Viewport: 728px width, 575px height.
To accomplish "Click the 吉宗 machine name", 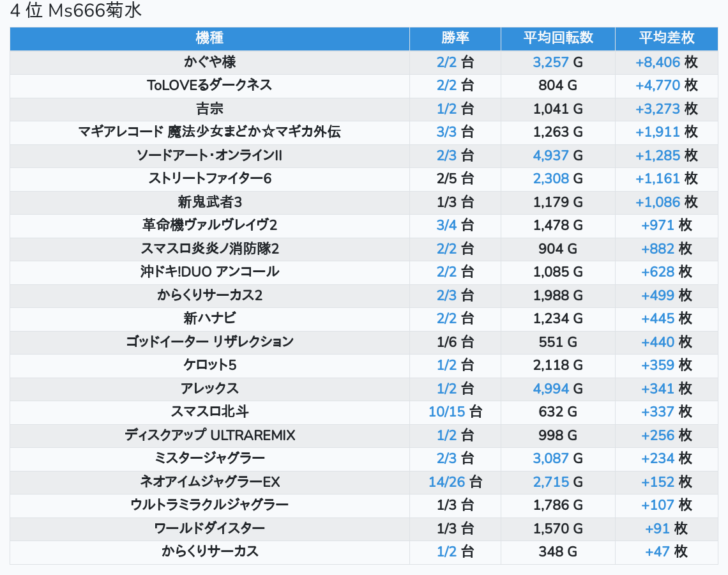I will [x=209, y=109].
